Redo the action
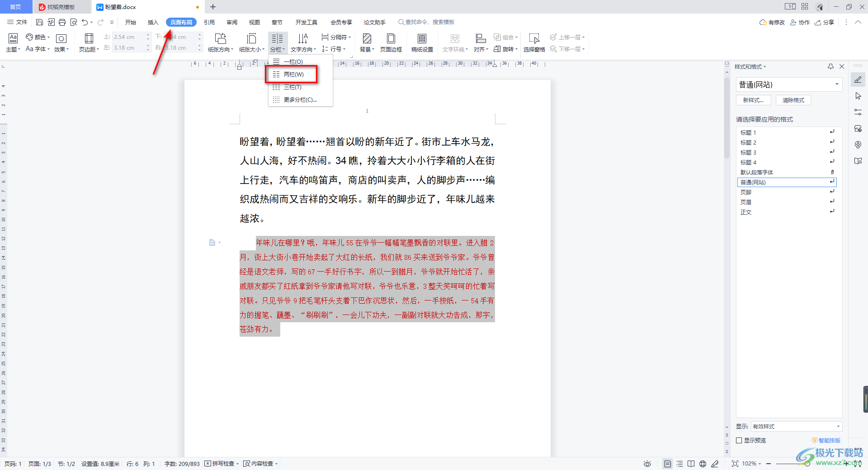Image resolution: width=868 pixels, height=470 pixels. [100, 22]
